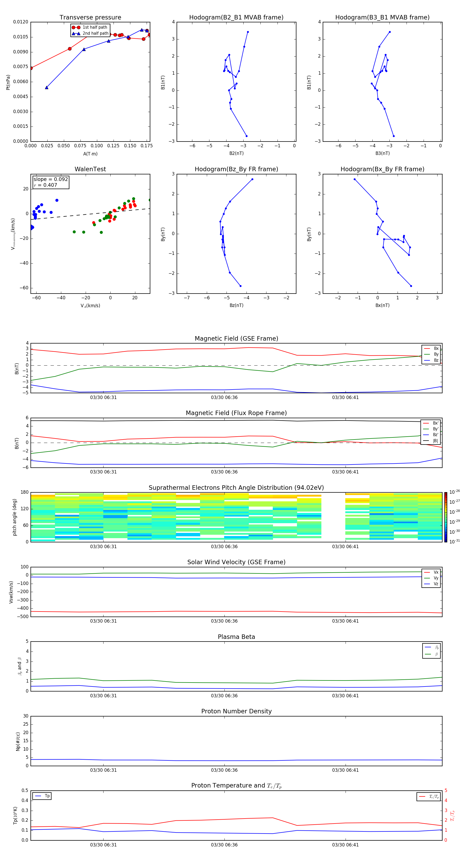Screen dimensions: 473x868
Task: Click the 'Tp' legend entry in temperature plot
Action: point(42,796)
